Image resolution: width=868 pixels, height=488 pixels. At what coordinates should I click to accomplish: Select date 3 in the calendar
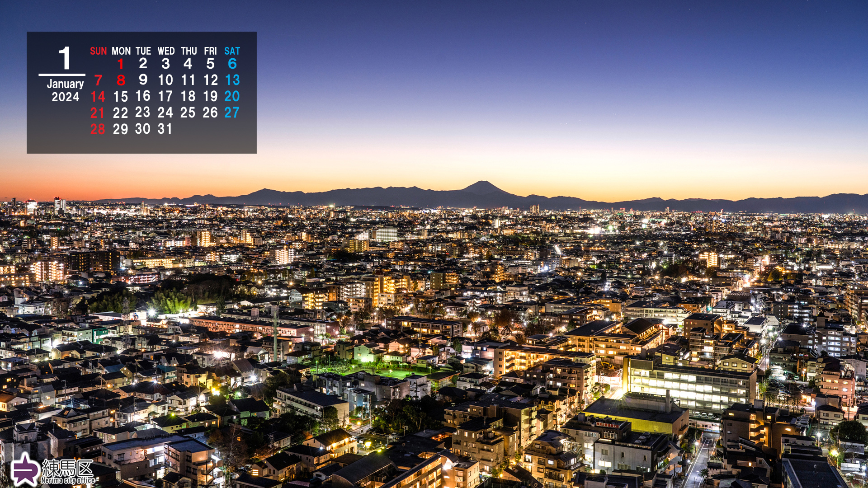pos(165,64)
